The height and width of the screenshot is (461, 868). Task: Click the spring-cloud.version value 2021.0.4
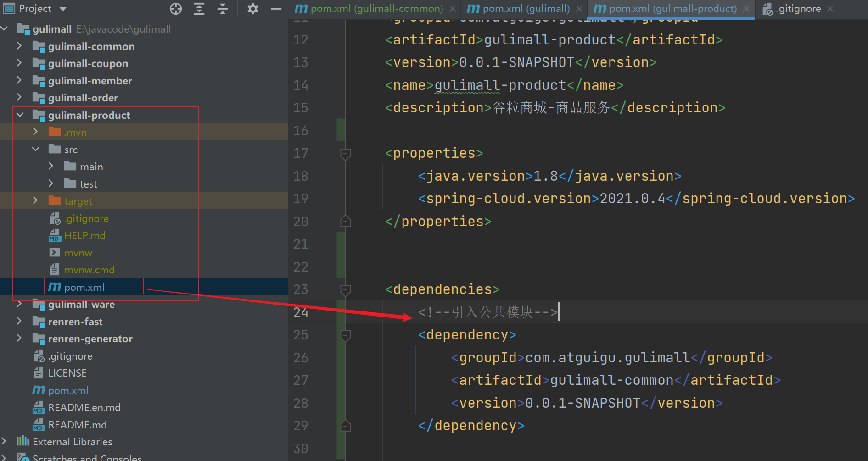[633, 199]
